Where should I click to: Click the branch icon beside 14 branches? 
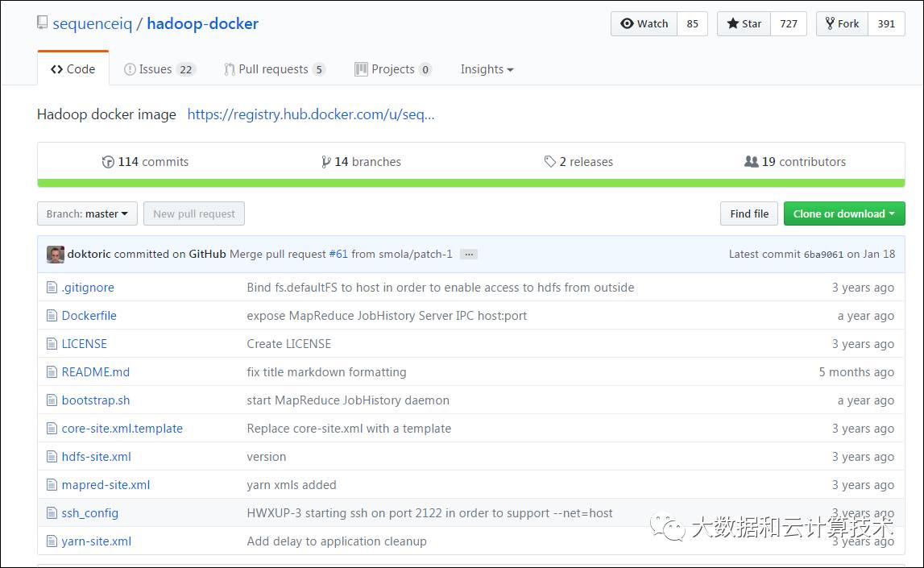click(326, 162)
